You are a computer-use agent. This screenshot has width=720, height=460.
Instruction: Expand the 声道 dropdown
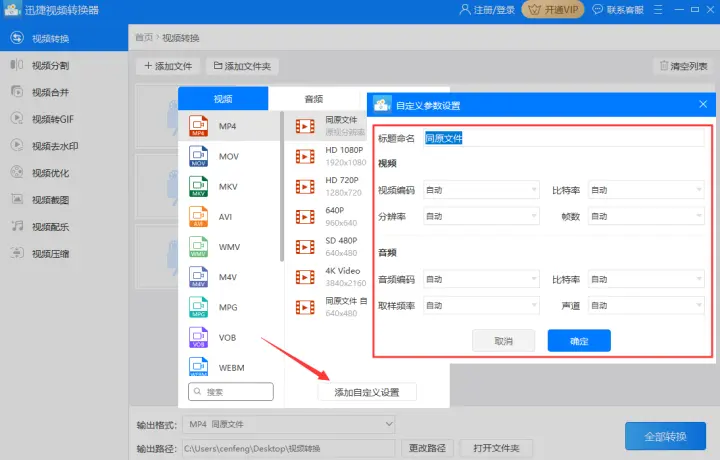tap(646, 305)
